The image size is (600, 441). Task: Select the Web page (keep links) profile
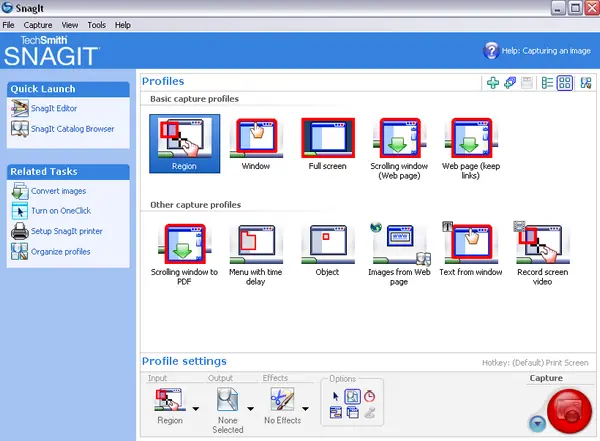point(471,149)
